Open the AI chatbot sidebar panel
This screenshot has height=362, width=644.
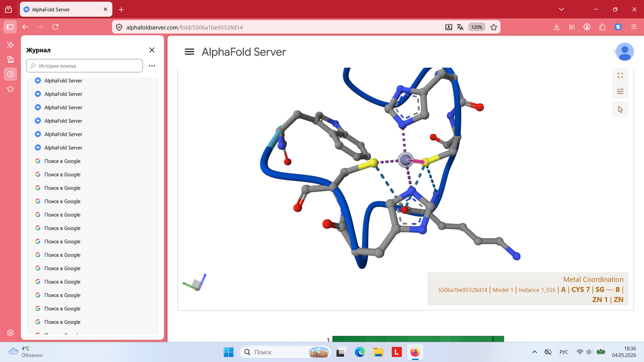pyautogui.click(x=10, y=45)
